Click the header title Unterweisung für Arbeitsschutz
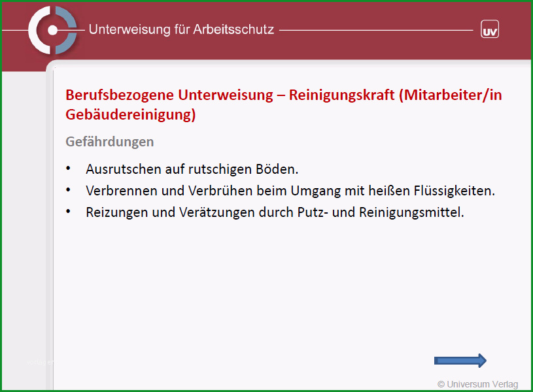The image size is (533, 392). pos(181,29)
